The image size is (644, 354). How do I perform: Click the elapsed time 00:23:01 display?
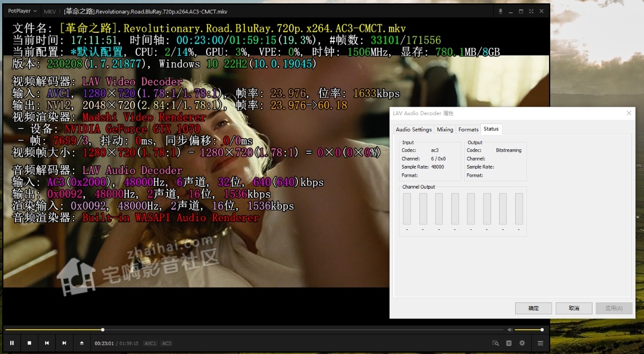tap(105, 343)
